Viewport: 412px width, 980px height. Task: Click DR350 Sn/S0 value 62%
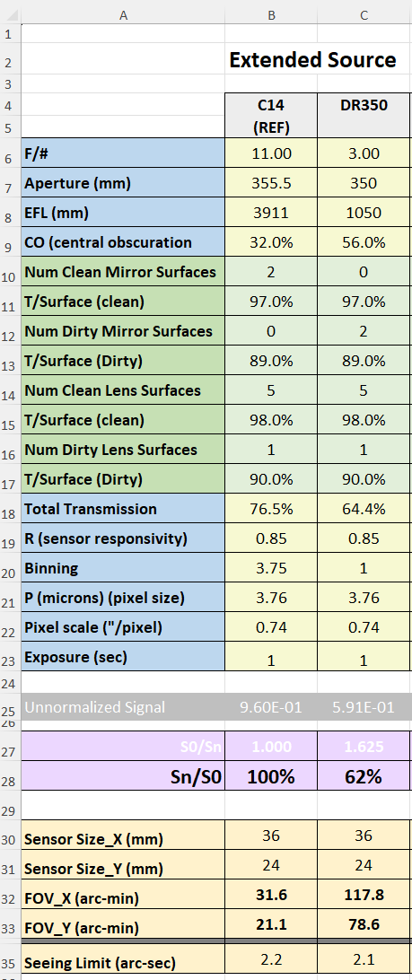tap(364, 776)
